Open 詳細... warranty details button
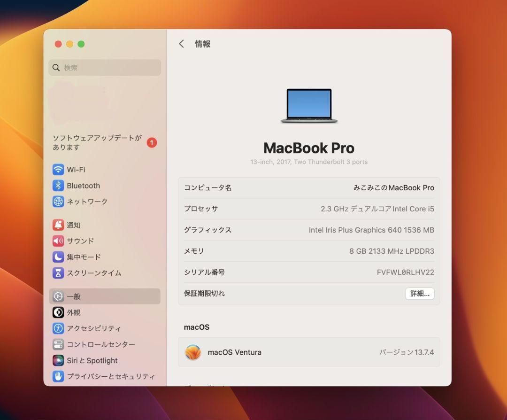507x420 pixels. [420, 294]
